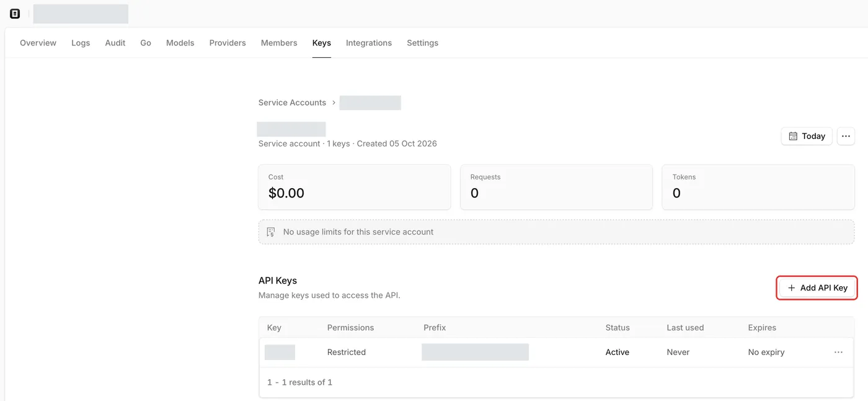Open the more options menu beside Today
The height and width of the screenshot is (401, 868).
[846, 136]
